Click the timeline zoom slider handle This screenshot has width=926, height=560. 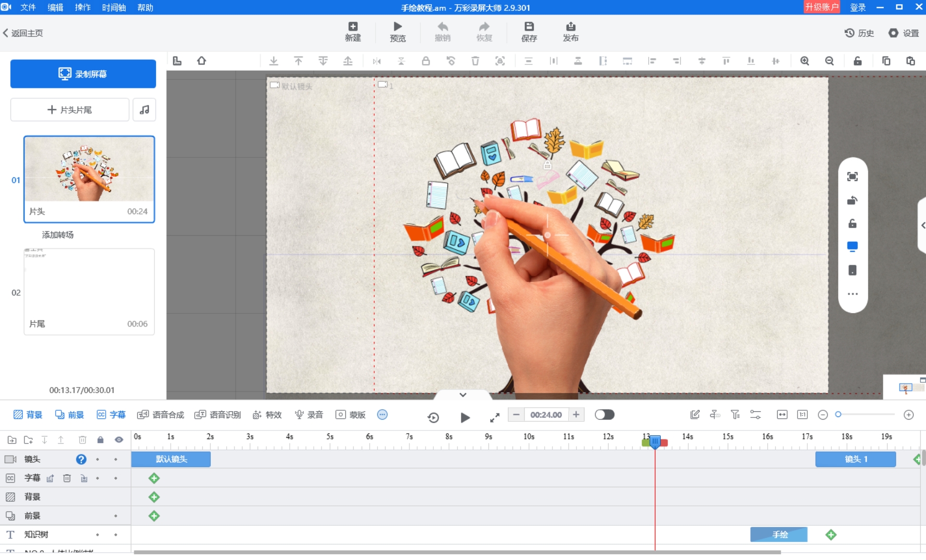tap(838, 414)
